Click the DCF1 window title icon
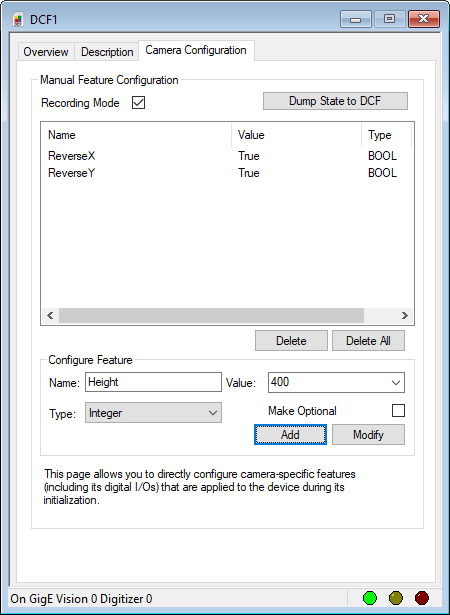 pyautogui.click(x=18, y=20)
